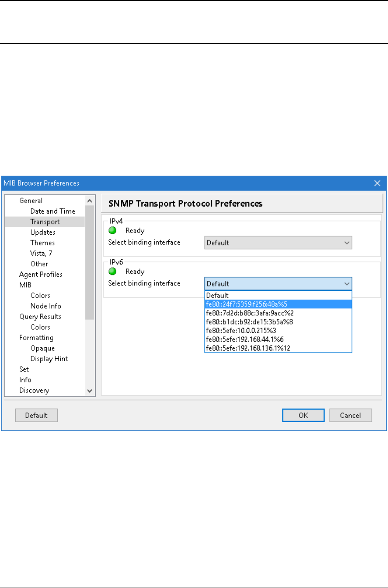Open Display Hint preferences
388x588 pixels.
click(x=49, y=359)
